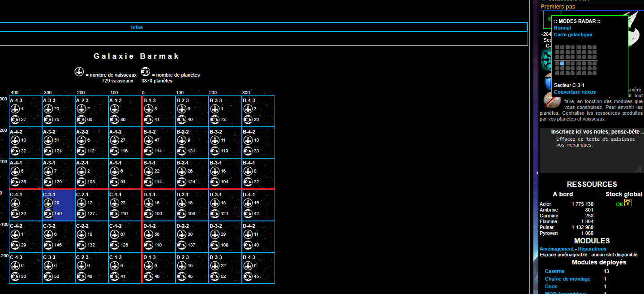Click the planet icon in sector A-4-3
The width and height of the screenshot is (644, 294).
[x=15, y=119]
